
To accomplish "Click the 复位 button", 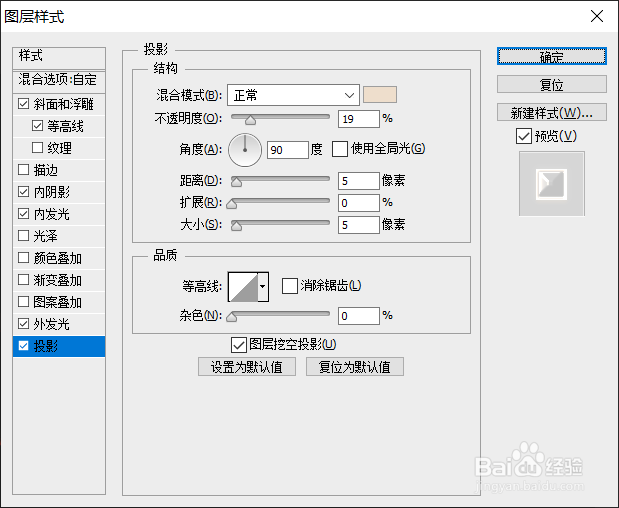I will click(551, 84).
